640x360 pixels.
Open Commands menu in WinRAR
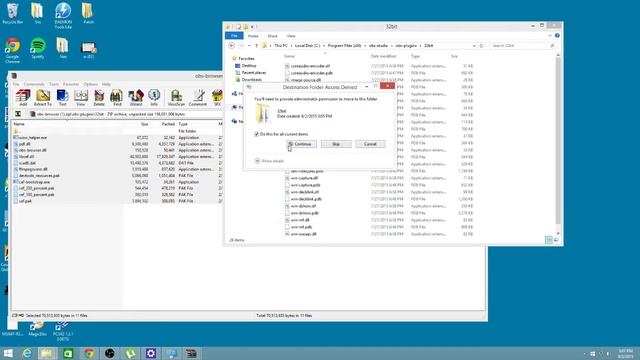point(34,84)
